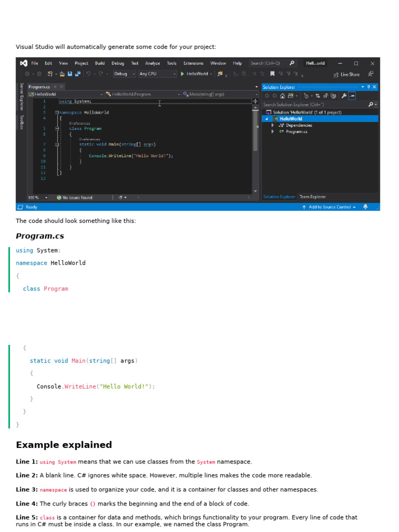Click the Send Feedback icon

pos(371,74)
